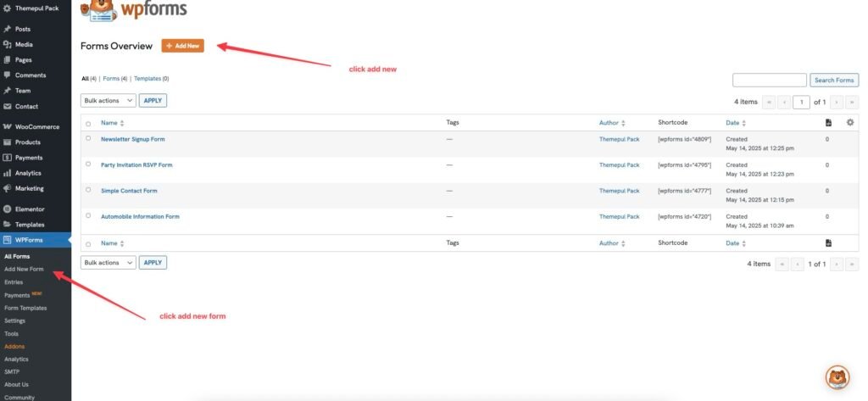Screen dimensions: 868x401
Task: Tick the Simple Contact Form checkbox
Action: (88, 190)
